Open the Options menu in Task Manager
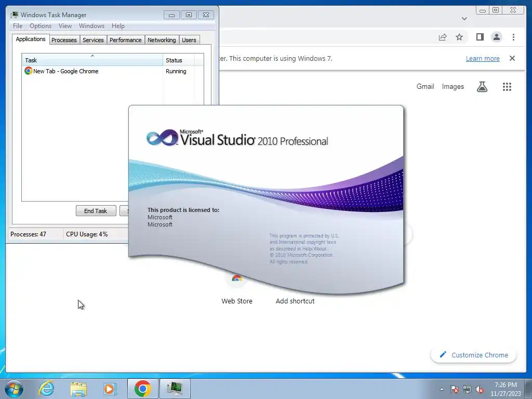Screen dimensions: 532x399 41,26
